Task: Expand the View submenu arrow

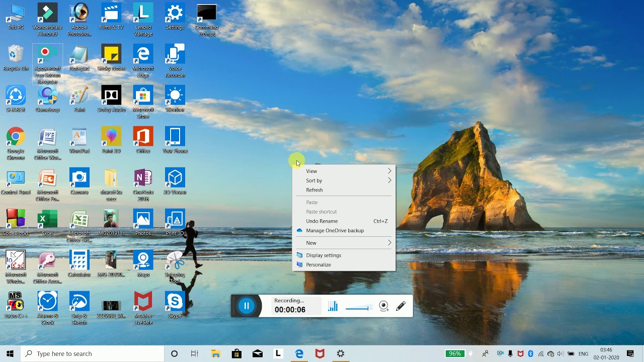Action: click(x=389, y=171)
